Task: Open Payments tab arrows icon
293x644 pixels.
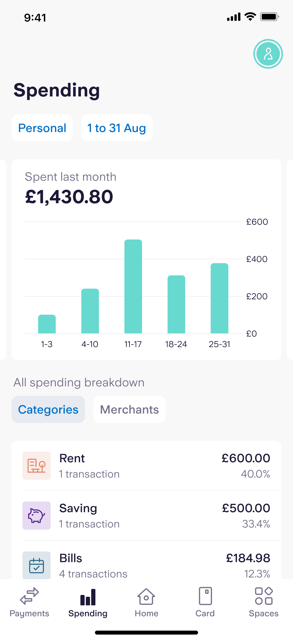Action: (29, 596)
